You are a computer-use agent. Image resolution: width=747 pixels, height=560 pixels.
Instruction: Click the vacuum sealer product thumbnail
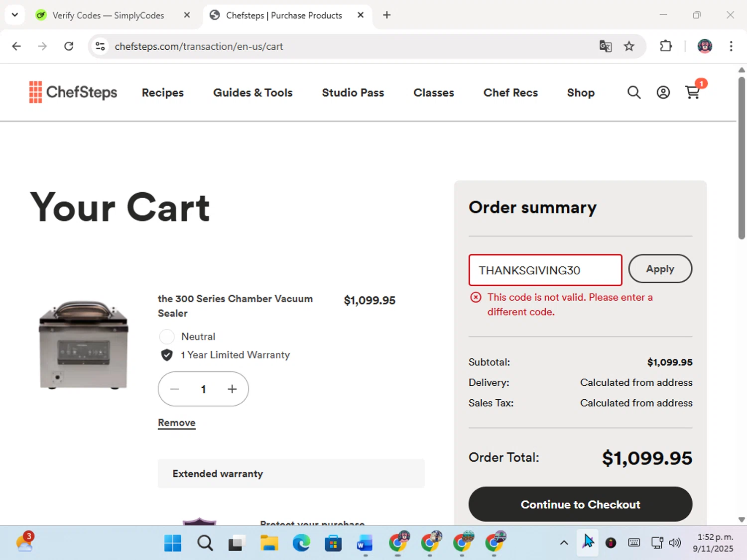84,344
